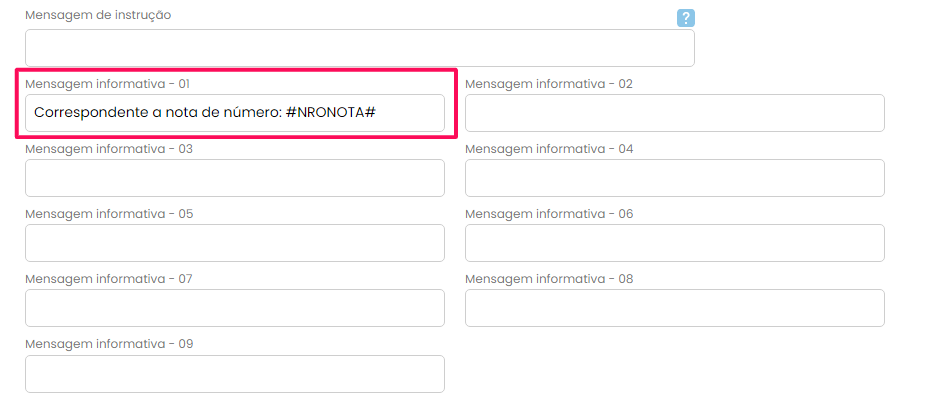The height and width of the screenshot is (414, 925).
Task: Select the Mensagem informativa - 02 input box
Action: [675, 113]
